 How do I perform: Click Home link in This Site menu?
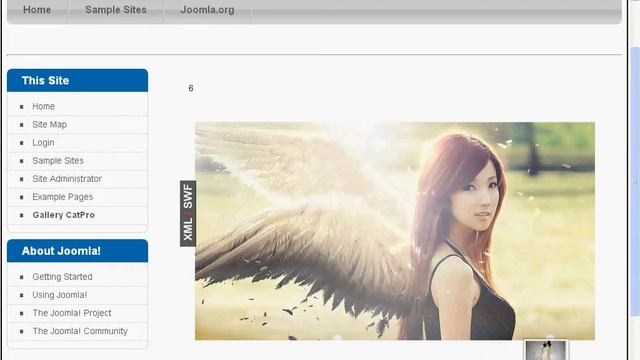coord(43,107)
